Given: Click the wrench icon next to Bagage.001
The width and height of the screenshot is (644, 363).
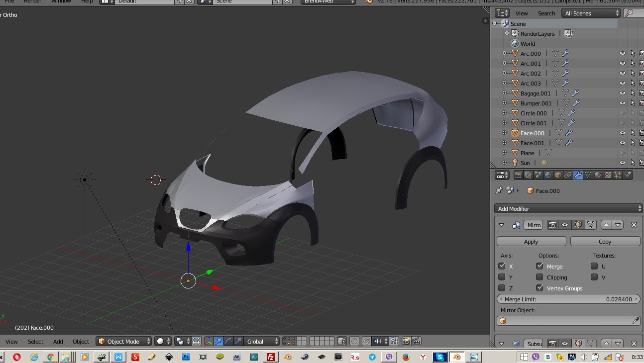Looking at the screenshot, I should tap(575, 93).
